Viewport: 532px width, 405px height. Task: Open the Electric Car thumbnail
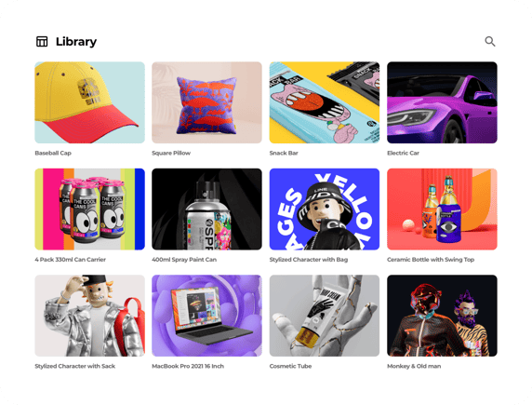tap(442, 102)
